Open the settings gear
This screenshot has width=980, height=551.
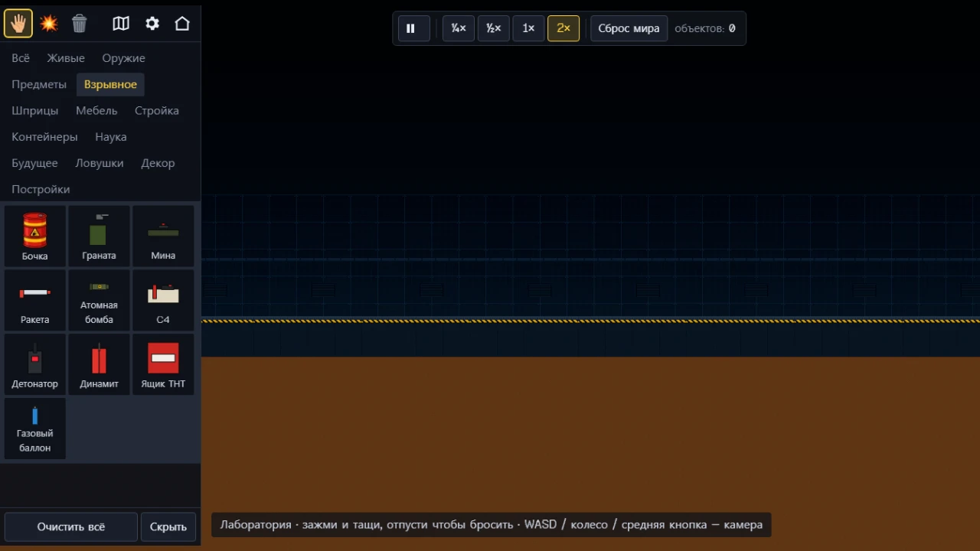click(152, 24)
